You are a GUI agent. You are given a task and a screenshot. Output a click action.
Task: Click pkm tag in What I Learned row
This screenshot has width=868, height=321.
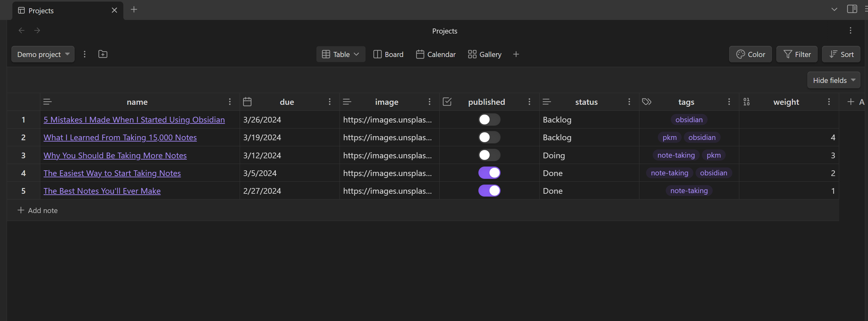tap(670, 137)
